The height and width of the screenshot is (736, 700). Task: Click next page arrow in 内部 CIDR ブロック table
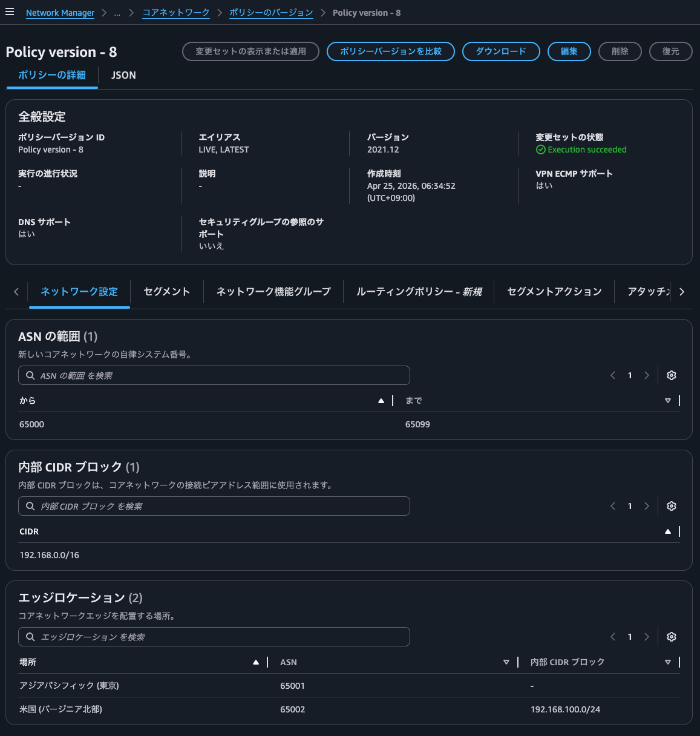click(x=647, y=506)
